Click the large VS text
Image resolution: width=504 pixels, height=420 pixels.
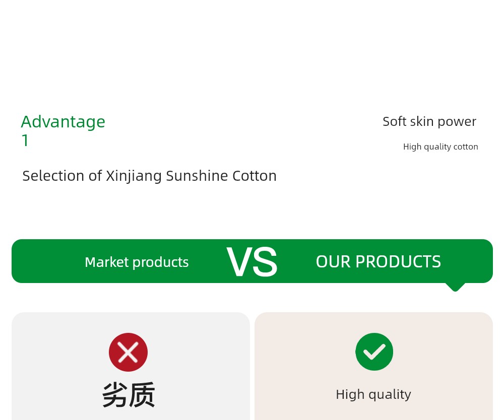click(x=251, y=261)
